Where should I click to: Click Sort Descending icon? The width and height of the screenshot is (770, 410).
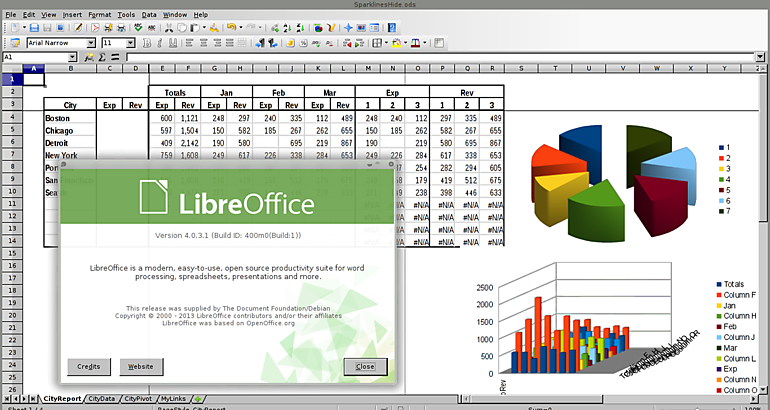301,28
